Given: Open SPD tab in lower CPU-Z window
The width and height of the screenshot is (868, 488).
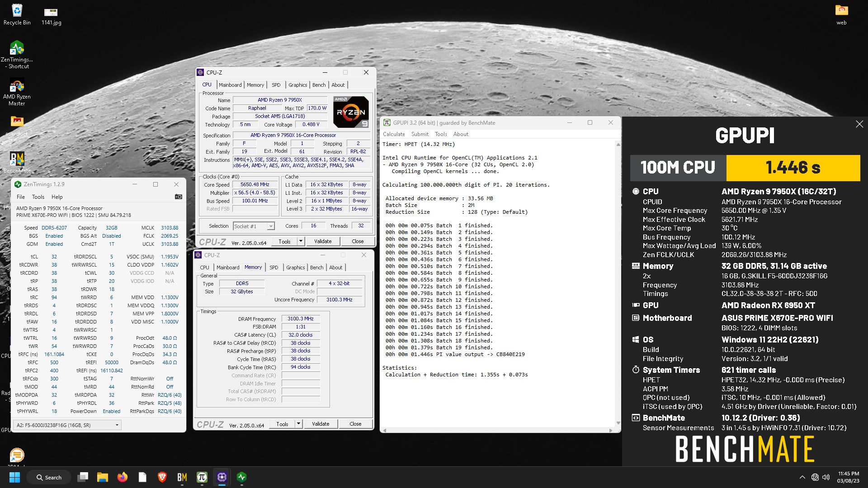Looking at the screenshot, I should tap(274, 267).
